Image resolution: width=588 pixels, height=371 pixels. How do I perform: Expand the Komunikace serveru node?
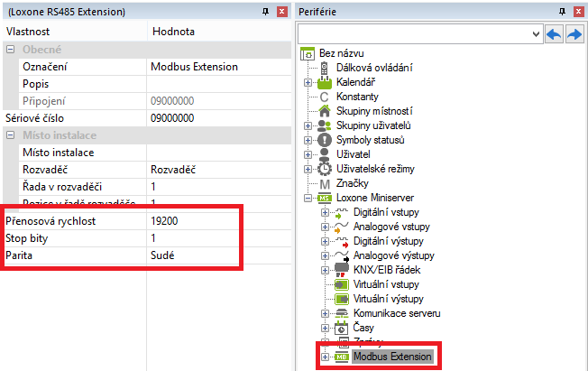(x=326, y=313)
